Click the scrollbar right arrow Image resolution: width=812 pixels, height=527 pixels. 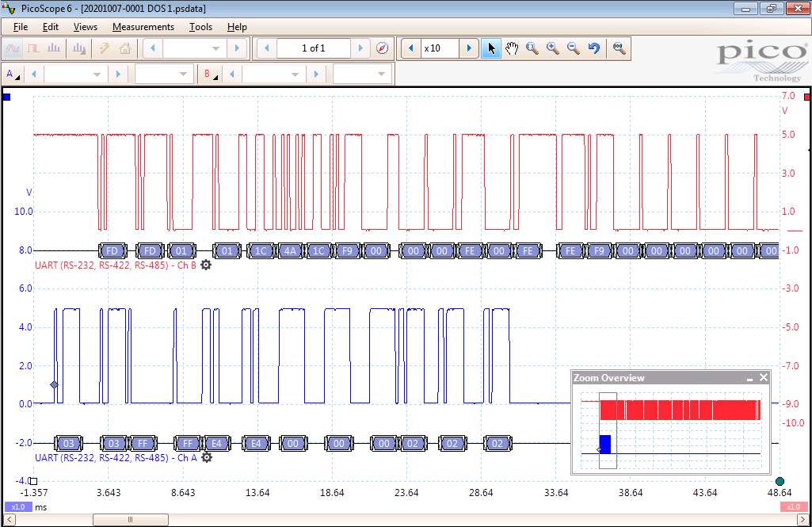[x=803, y=519]
